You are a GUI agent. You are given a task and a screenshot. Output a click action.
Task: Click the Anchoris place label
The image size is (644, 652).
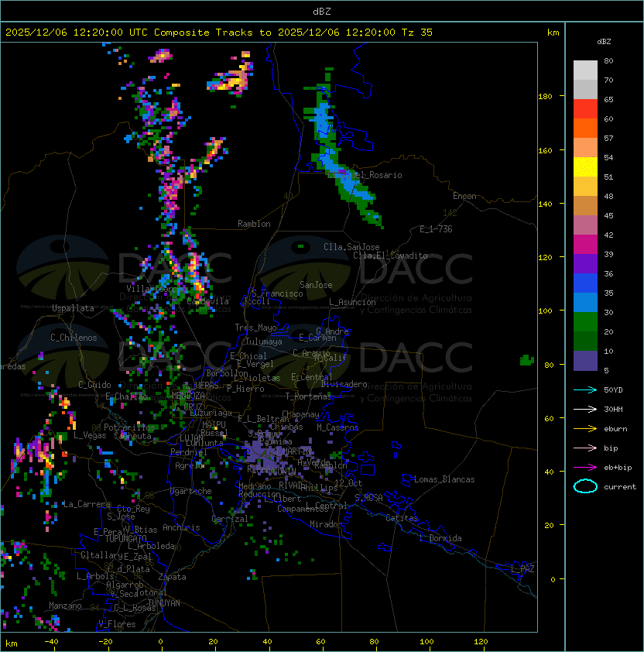pos(181,527)
